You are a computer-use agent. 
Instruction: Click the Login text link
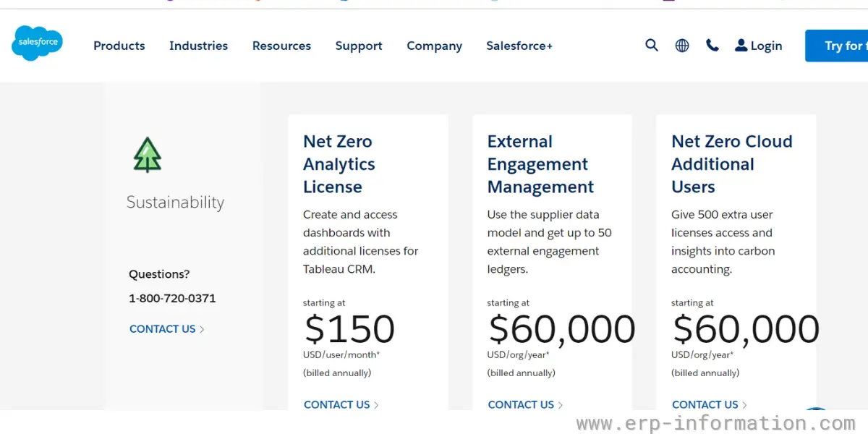766,46
